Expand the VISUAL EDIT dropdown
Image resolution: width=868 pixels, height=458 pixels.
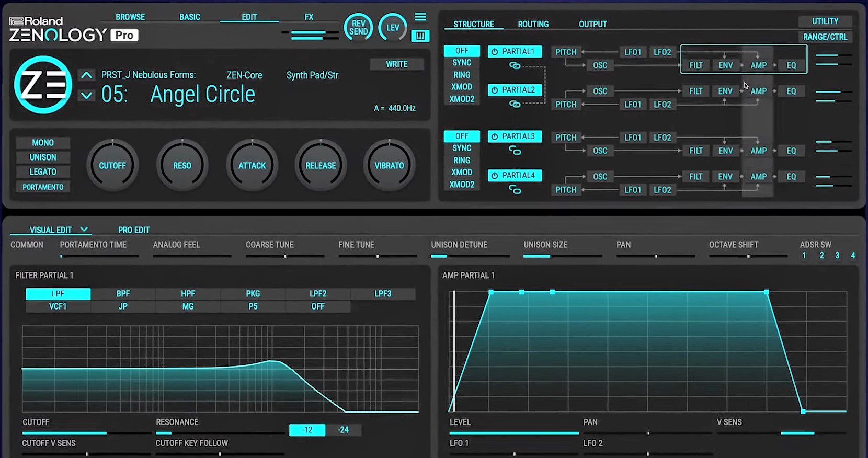point(84,230)
